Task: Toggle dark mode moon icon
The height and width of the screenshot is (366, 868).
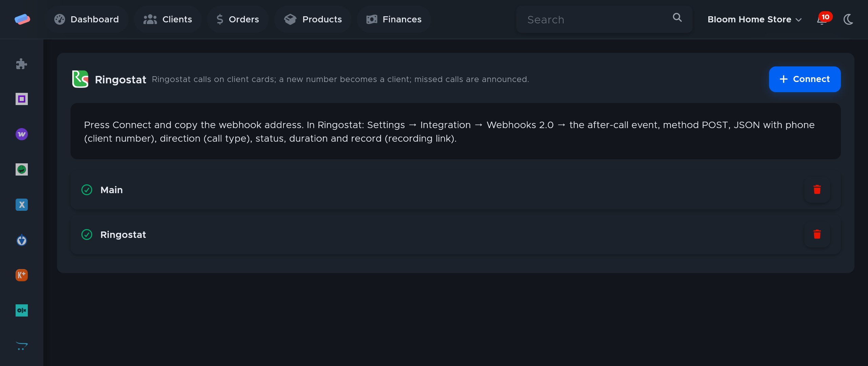Action: [848, 19]
